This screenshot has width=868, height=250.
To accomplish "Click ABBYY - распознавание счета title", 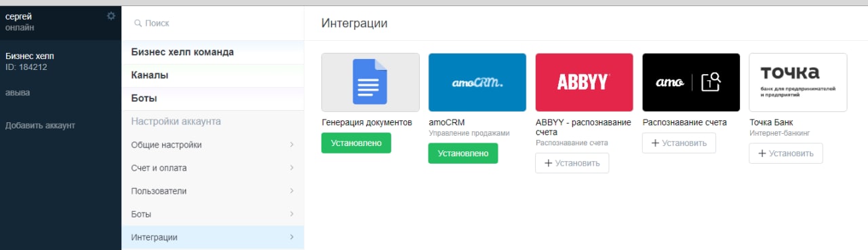I will pyautogui.click(x=583, y=127).
